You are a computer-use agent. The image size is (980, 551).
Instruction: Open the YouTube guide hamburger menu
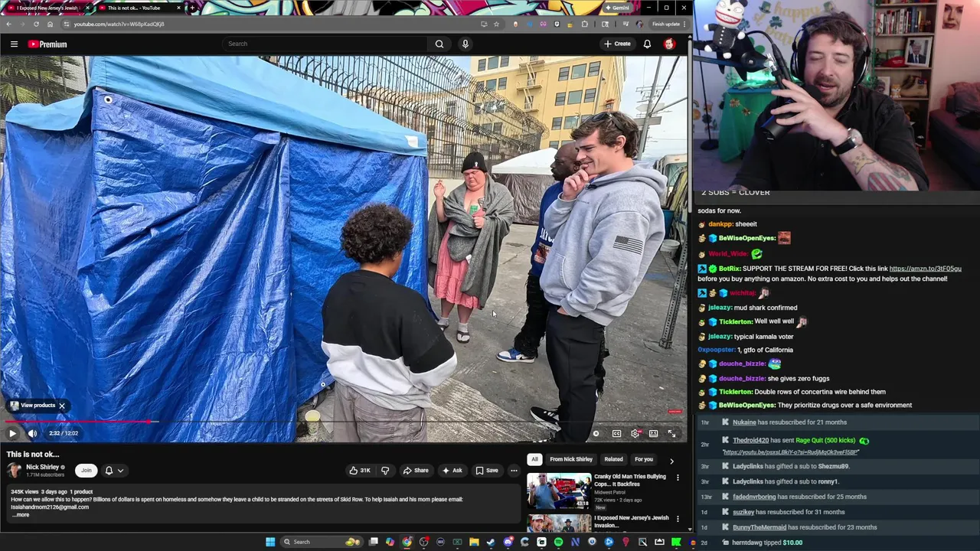click(14, 44)
